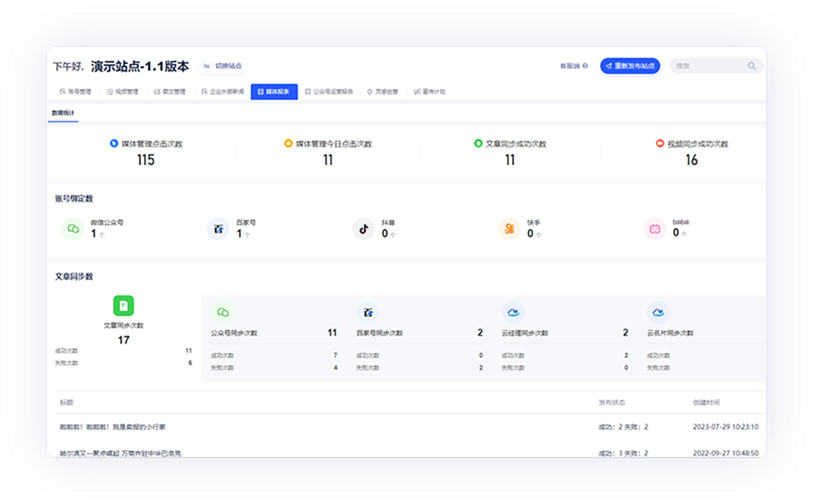The height and width of the screenshot is (504, 813).
Task: Click the 百家号 icon under 账号绑定数
Action: point(218,229)
